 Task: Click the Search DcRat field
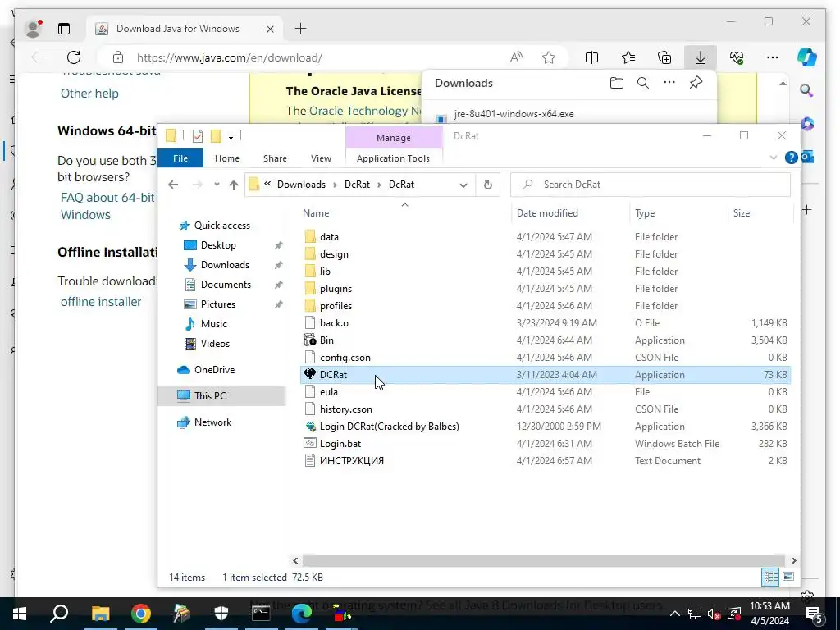(650, 185)
